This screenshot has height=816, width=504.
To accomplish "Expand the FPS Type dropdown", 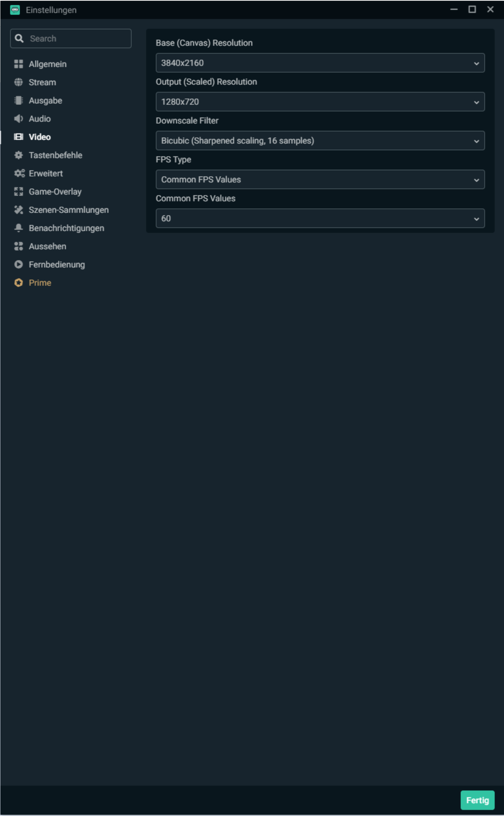I will [320, 179].
